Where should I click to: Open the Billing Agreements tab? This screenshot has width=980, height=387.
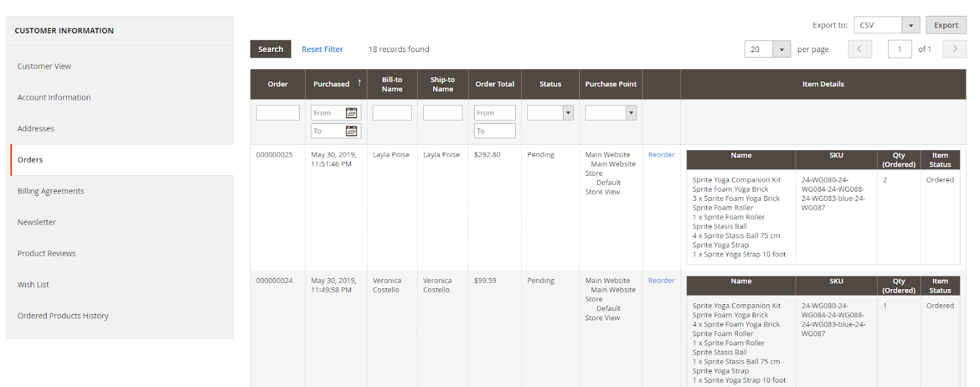[x=51, y=191]
